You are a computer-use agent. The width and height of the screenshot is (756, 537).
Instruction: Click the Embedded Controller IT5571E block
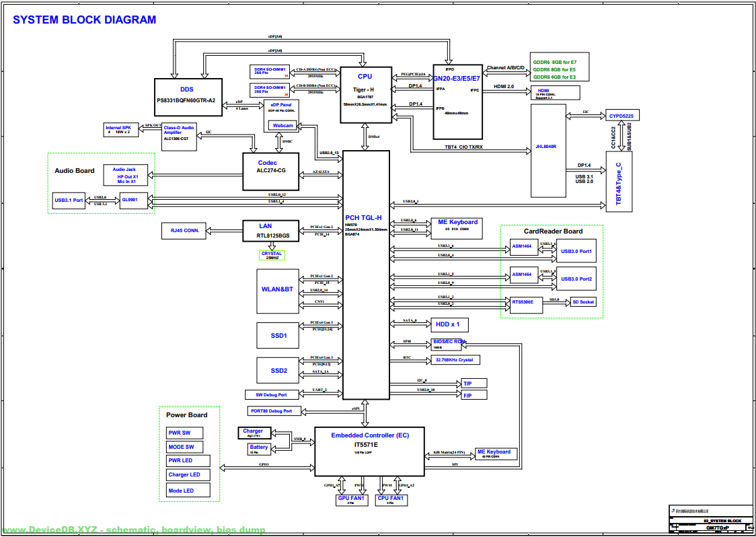[369, 451]
